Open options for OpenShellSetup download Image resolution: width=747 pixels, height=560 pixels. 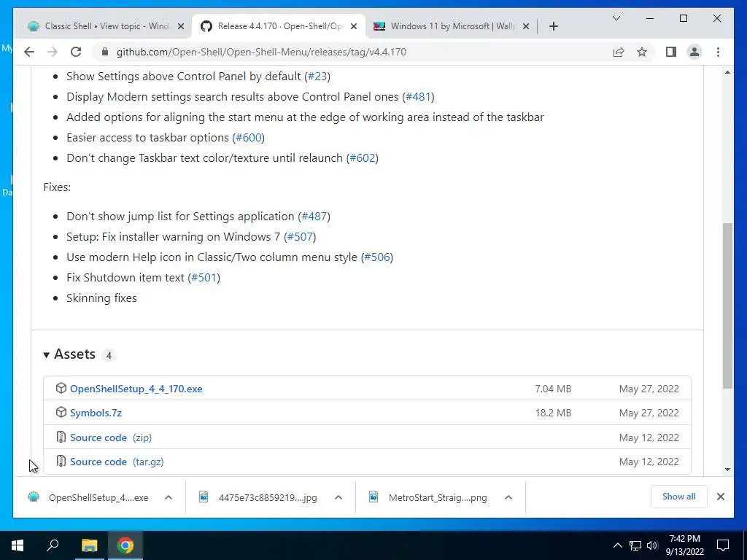click(169, 497)
